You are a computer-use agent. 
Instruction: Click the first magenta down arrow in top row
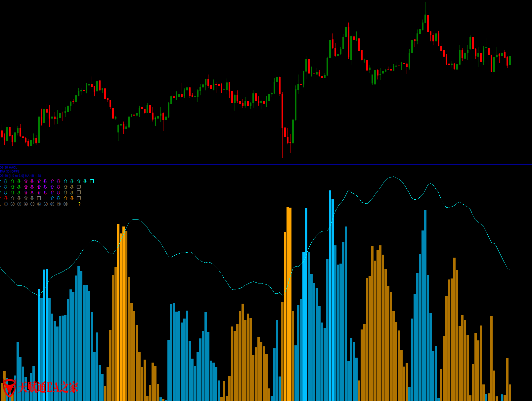32,181
